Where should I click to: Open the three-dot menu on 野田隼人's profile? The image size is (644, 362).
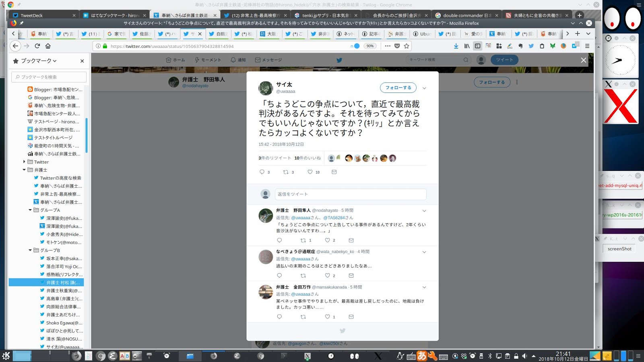pyautogui.click(x=517, y=82)
